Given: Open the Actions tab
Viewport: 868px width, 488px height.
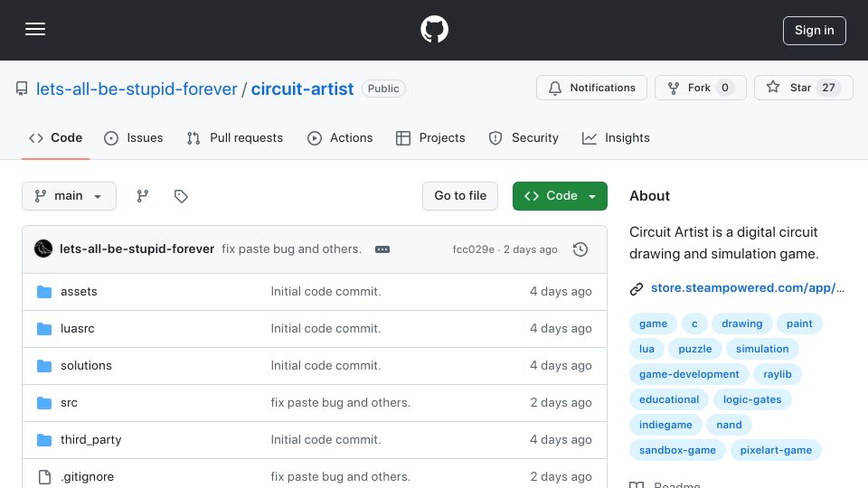Looking at the screenshot, I should 340,137.
